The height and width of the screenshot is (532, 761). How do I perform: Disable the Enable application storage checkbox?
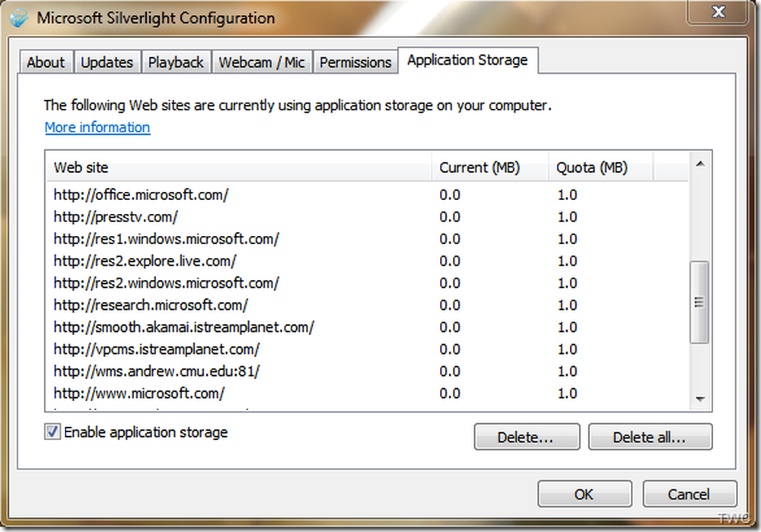[52, 432]
